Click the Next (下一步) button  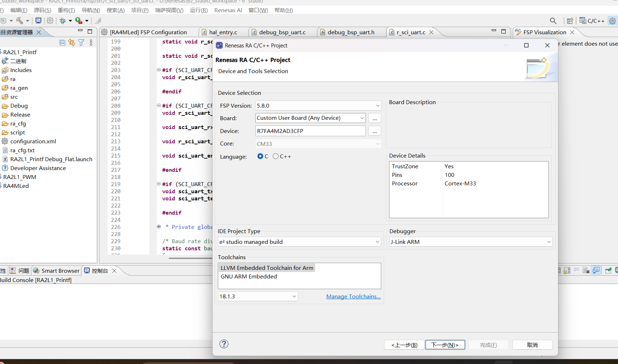(x=445, y=345)
